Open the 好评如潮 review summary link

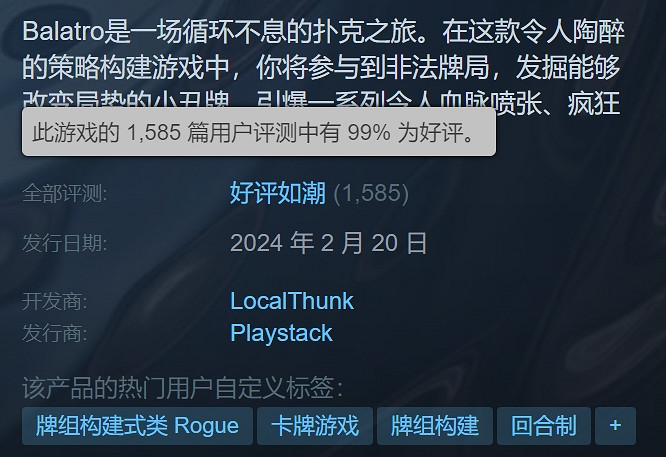278,193
